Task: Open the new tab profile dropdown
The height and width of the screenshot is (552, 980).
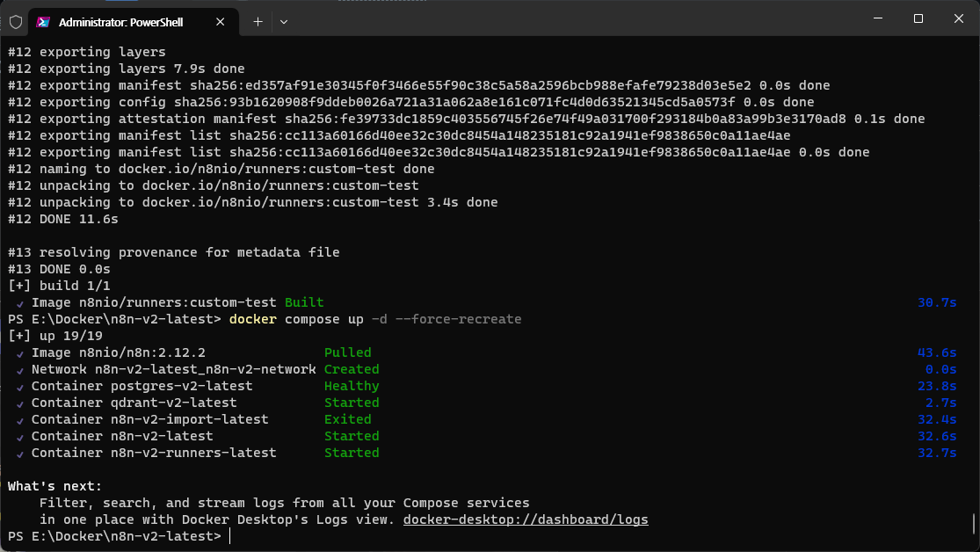Action: pyautogui.click(x=284, y=22)
